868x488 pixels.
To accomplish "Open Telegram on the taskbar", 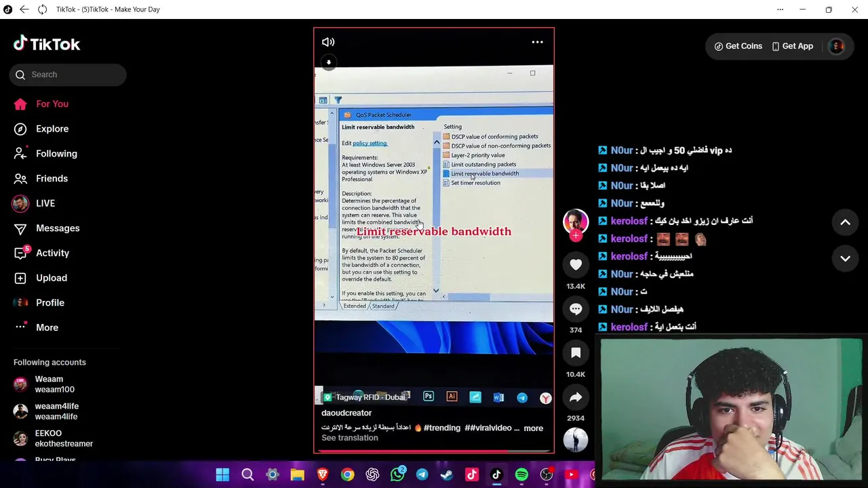I will (x=422, y=475).
